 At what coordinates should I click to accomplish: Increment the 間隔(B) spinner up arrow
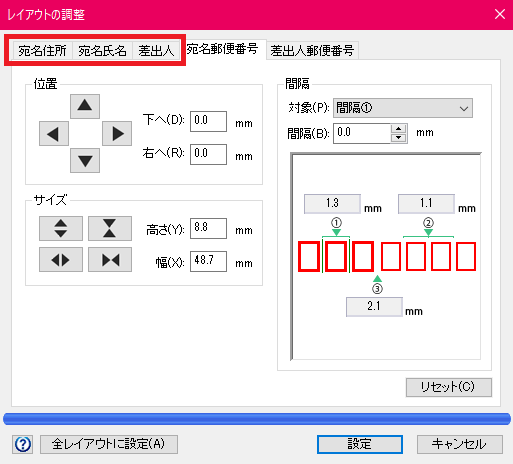pyautogui.click(x=399, y=129)
